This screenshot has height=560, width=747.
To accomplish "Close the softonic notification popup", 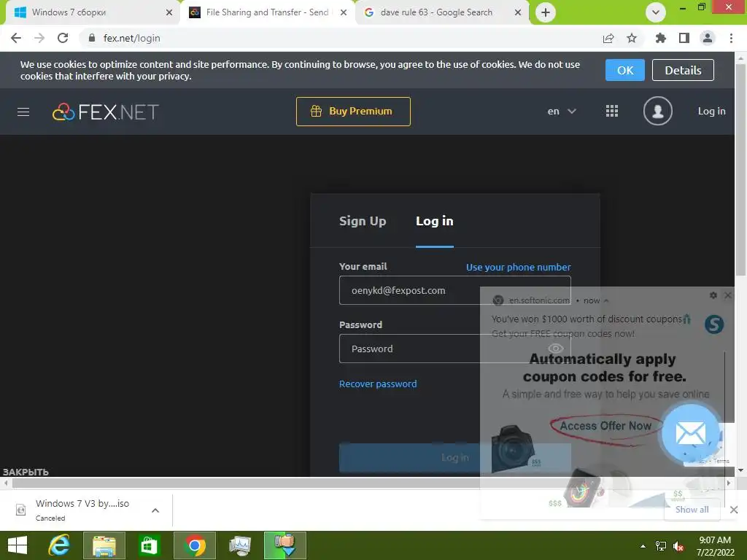I will pyautogui.click(x=727, y=295).
